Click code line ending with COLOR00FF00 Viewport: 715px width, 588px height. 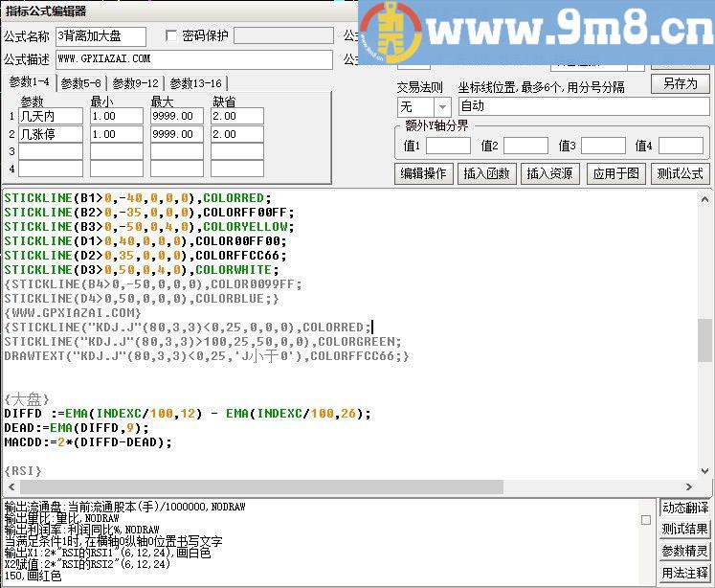(x=145, y=241)
